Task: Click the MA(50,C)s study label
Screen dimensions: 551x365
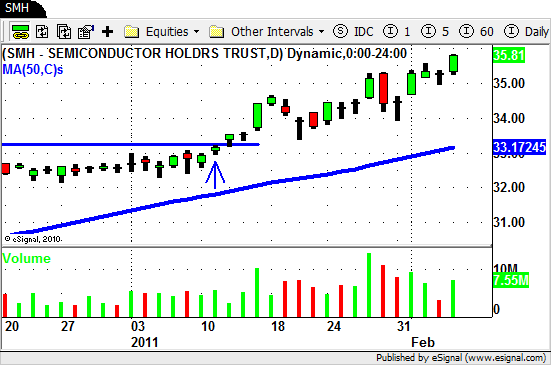Action: click(x=33, y=70)
